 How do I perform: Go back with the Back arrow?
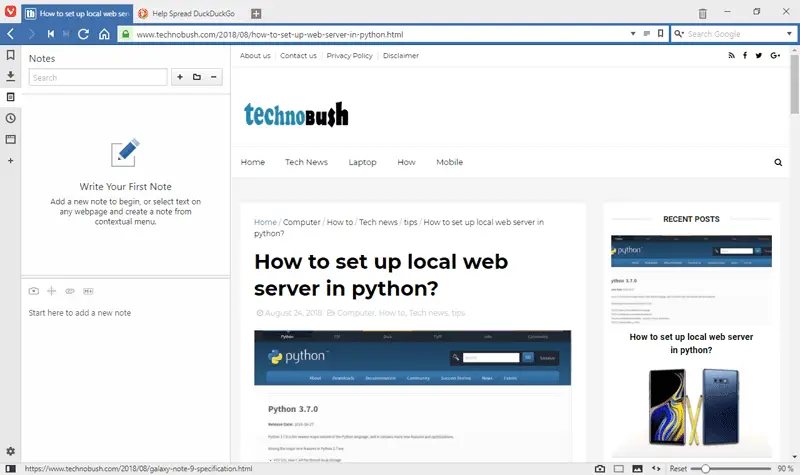click(x=11, y=34)
